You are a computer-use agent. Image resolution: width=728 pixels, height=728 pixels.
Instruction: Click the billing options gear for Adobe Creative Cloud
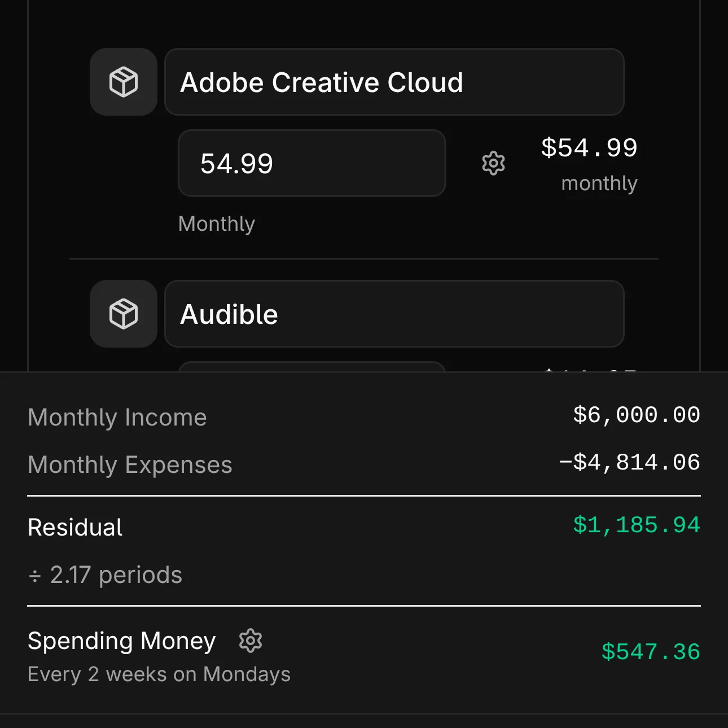pos(492,164)
